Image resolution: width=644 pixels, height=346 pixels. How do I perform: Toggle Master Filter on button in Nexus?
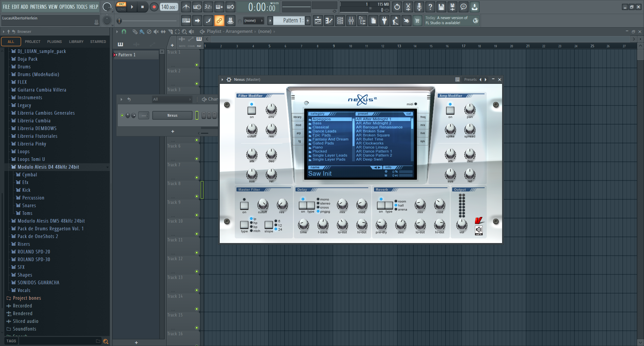244,206
